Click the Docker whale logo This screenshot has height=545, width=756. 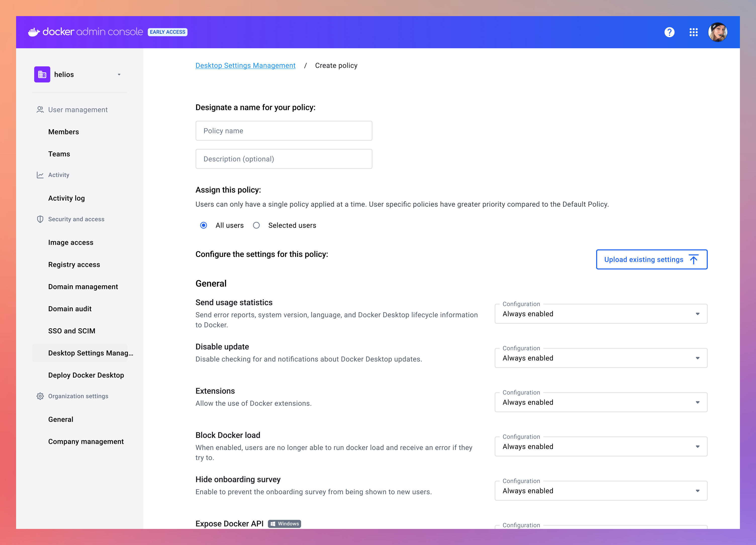[34, 32]
